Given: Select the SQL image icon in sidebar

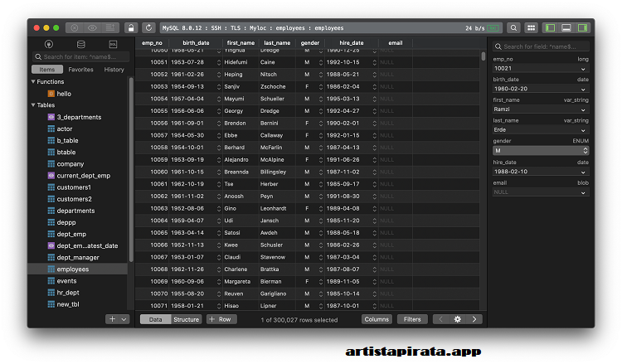Looking at the screenshot, I should click(113, 44).
